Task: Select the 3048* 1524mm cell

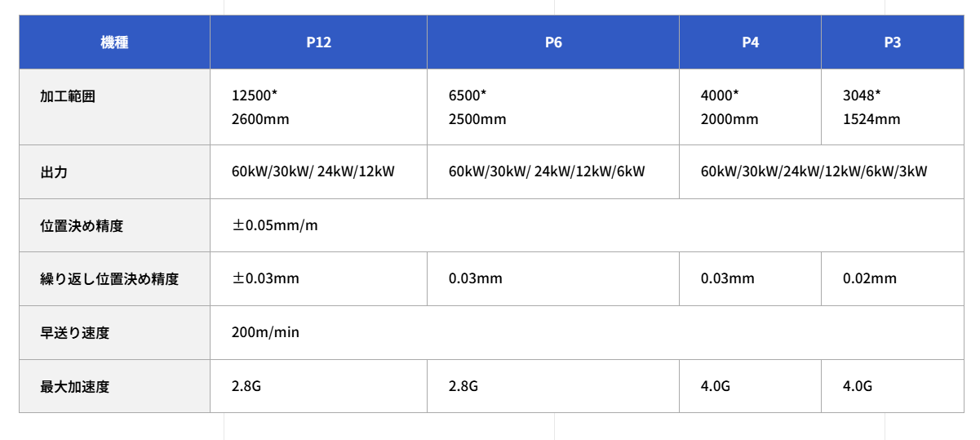Action: [871, 107]
